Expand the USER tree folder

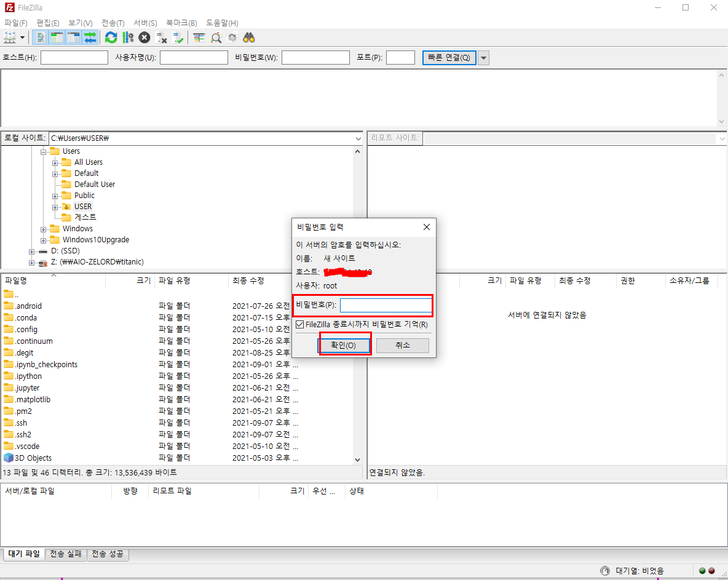click(55, 207)
